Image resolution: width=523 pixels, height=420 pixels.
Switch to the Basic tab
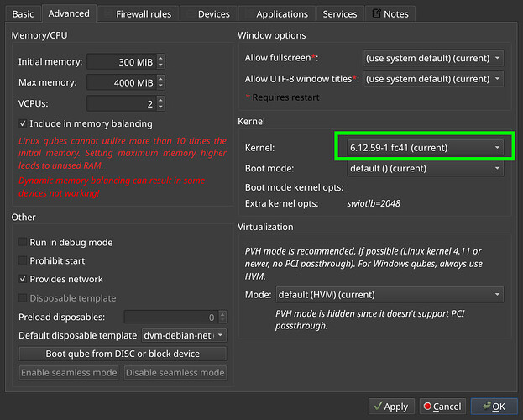pos(23,13)
